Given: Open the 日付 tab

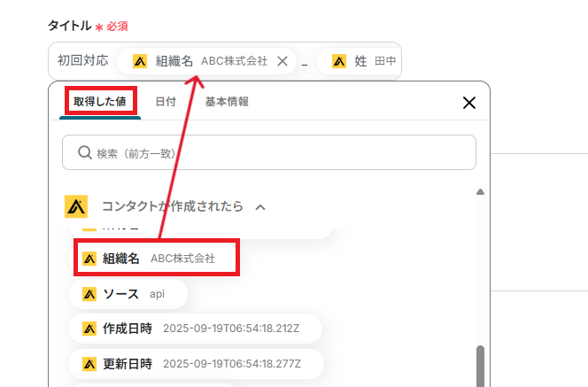Looking at the screenshot, I should pos(166,102).
